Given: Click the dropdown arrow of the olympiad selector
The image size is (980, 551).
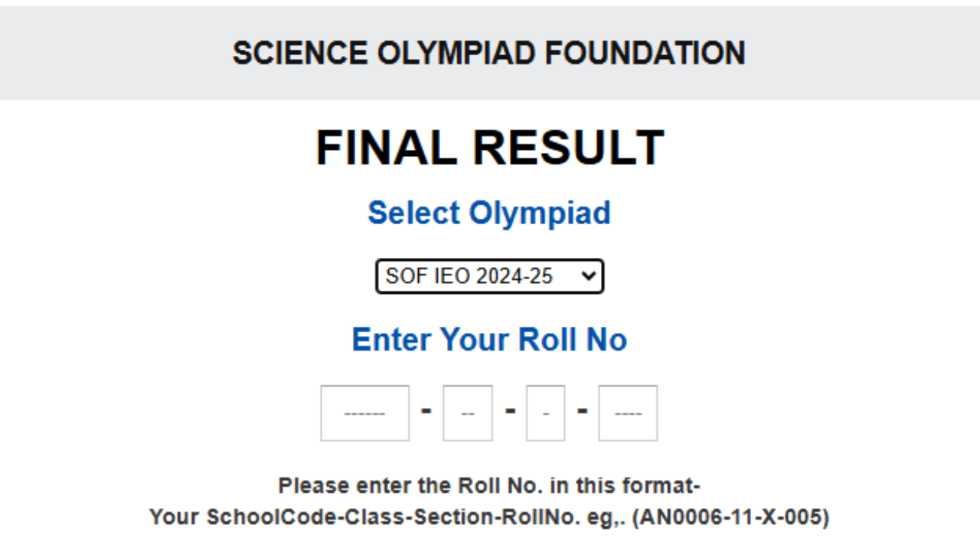Looking at the screenshot, I should tap(588, 276).
